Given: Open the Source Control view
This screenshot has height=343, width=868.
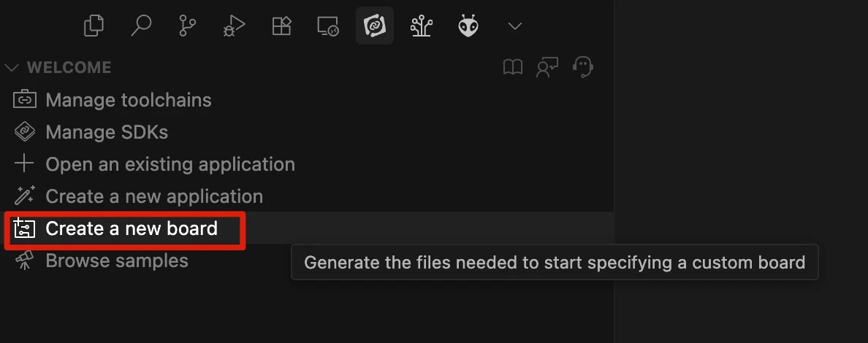Looking at the screenshot, I should [188, 26].
